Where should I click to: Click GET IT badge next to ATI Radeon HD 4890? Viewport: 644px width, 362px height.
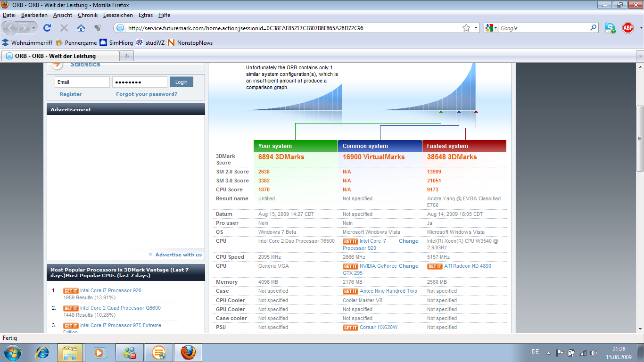[x=435, y=266]
